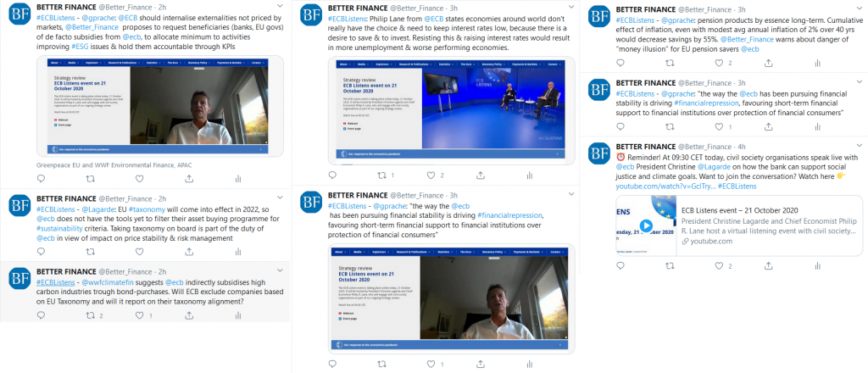Reply to the @wwfclimatefin tweet
The height and width of the screenshot is (373, 868).
(41, 315)
